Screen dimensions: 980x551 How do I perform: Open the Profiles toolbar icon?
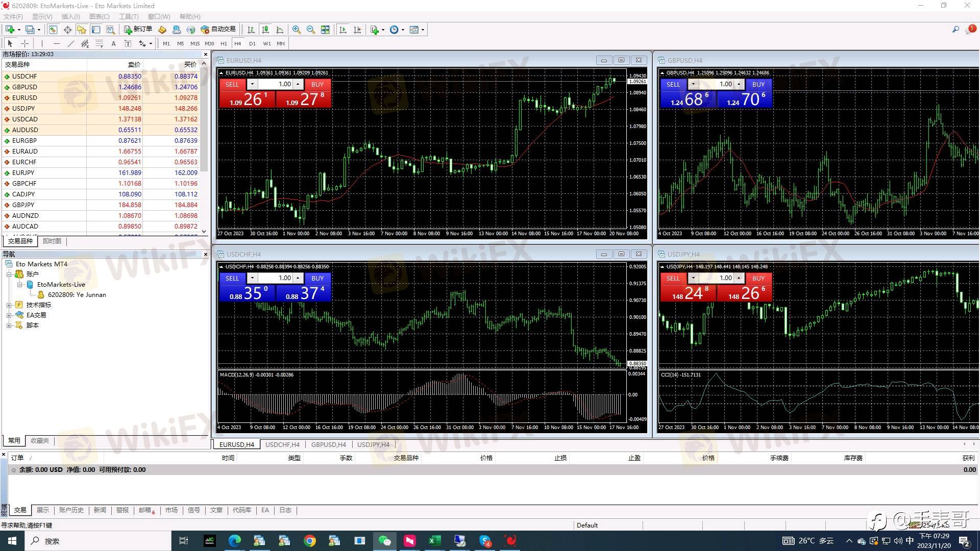coord(30,30)
